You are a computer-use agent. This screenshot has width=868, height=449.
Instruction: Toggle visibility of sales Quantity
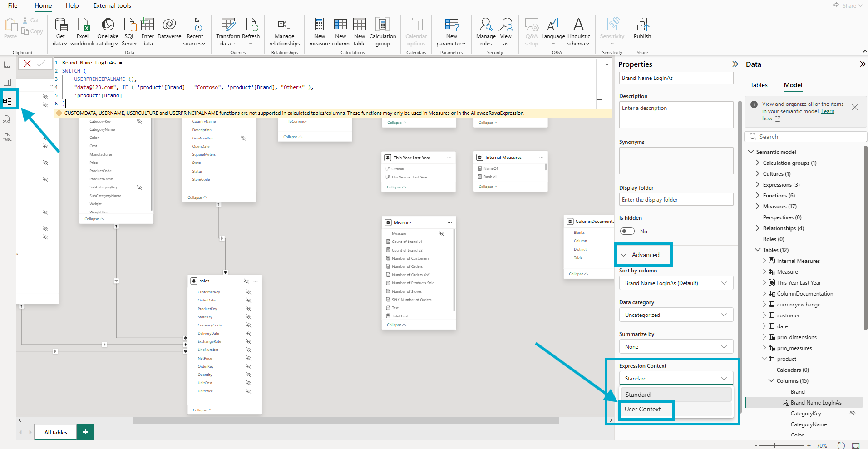click(248, 375)
